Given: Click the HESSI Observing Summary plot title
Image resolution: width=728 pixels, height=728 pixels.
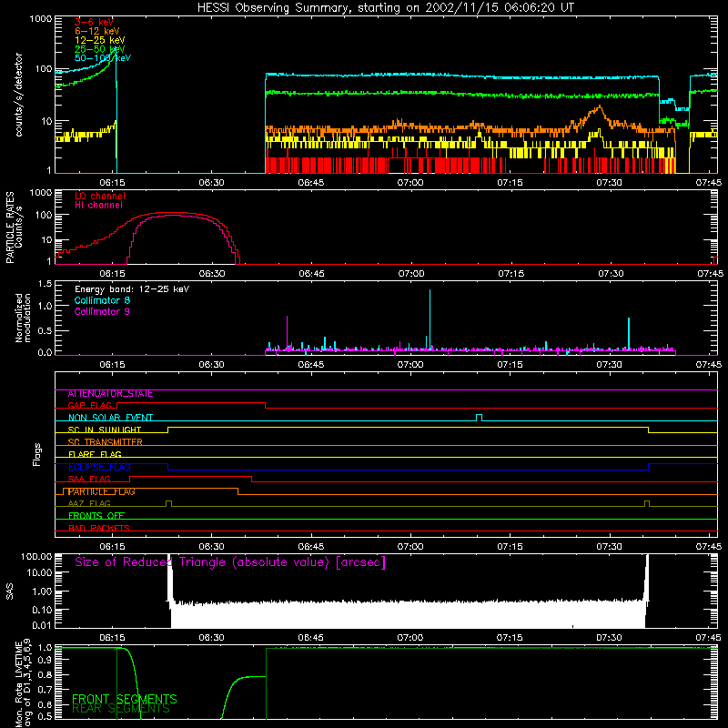Looking at the screenshot, I should [x=385, y=8].
